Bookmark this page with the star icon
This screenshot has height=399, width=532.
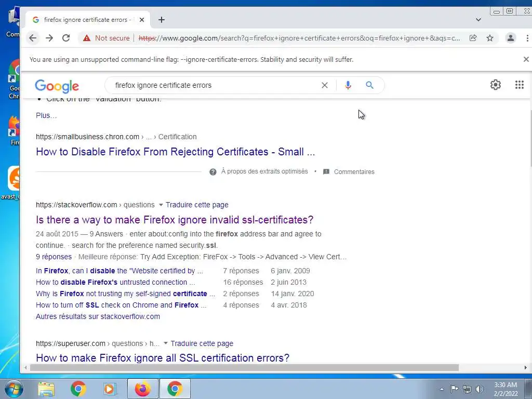489,38
